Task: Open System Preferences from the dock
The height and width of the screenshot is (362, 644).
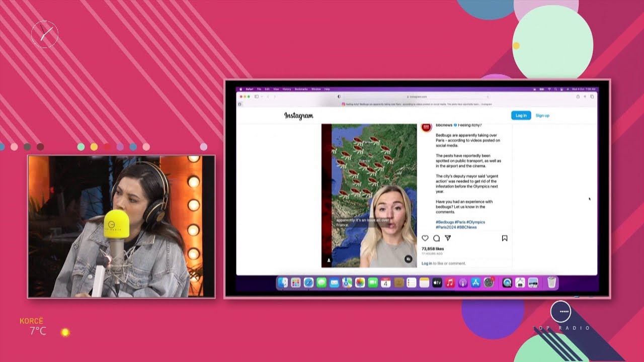Action: [x=489, y=283]
